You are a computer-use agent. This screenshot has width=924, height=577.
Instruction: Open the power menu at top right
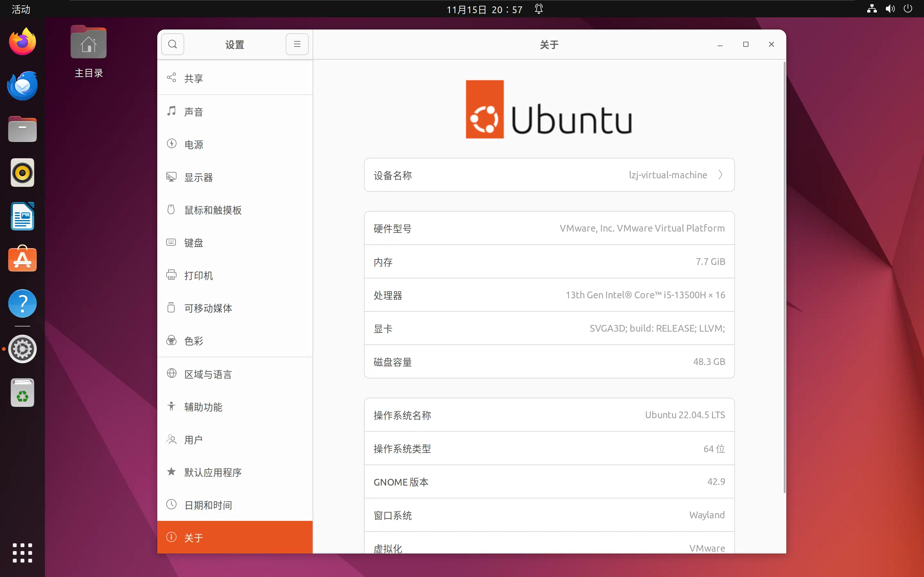coord(908,8)
